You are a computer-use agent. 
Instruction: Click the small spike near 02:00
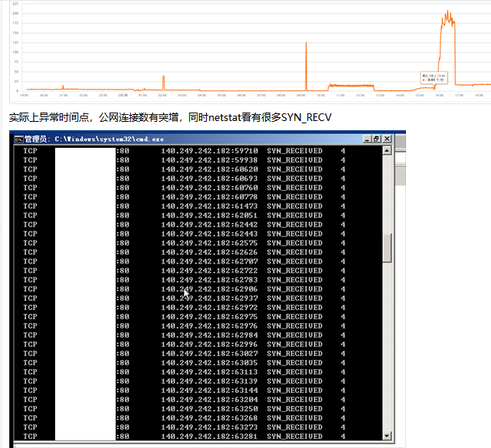coord(163,77)
